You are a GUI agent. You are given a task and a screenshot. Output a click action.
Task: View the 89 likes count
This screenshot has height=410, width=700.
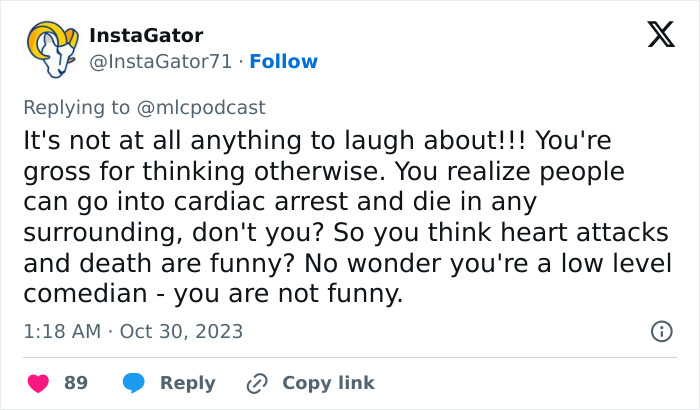tap(76, 383)
